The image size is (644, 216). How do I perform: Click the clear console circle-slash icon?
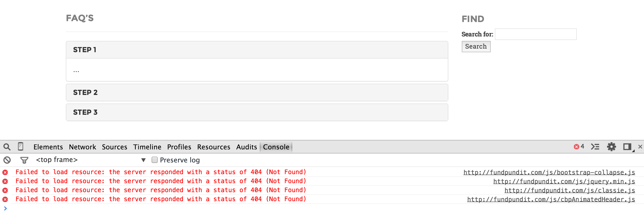point(7,160)
